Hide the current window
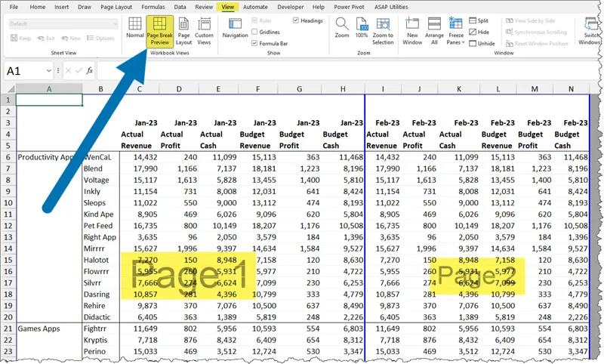This screenshot has height=364, width=604. 479,32
